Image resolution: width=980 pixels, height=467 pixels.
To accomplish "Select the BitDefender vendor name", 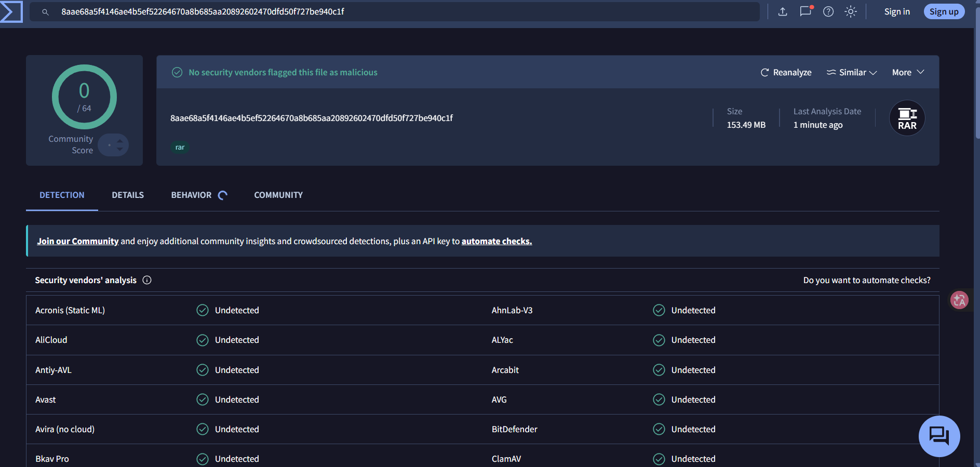I will pos(515,429).
